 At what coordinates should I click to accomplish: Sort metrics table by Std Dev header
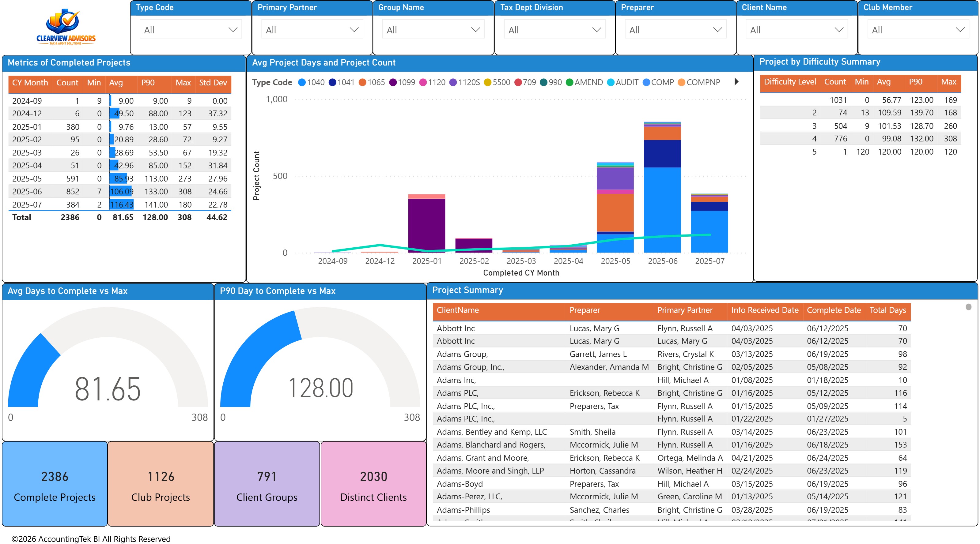pyautogui.click(x=213, y=83)
